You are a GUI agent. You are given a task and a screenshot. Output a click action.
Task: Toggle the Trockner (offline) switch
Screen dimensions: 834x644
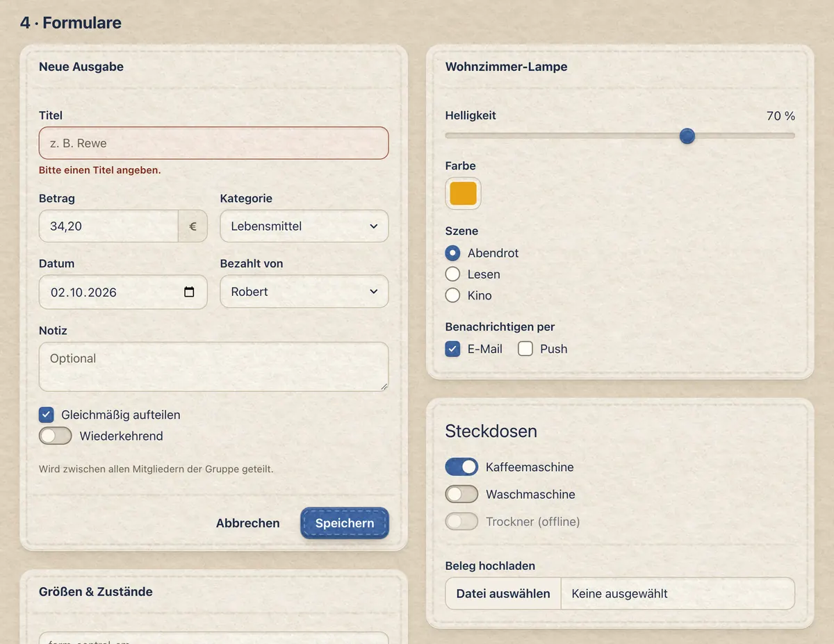click(461, 521)
